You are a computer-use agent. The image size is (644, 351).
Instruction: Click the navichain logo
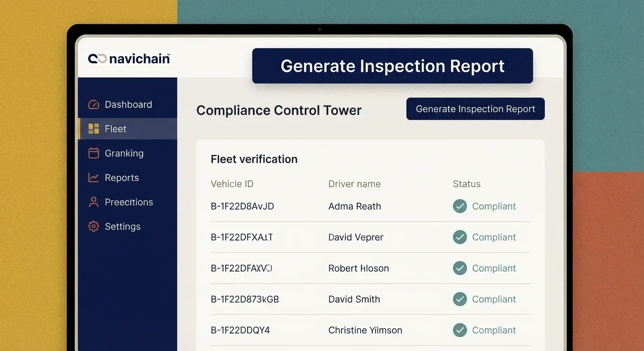(129, 58)
